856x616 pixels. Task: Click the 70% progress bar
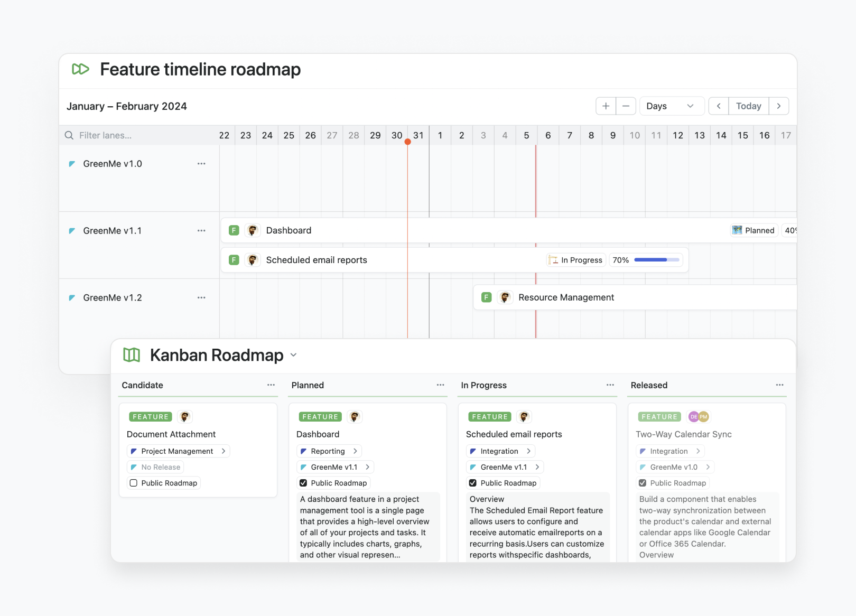point(656,260)
